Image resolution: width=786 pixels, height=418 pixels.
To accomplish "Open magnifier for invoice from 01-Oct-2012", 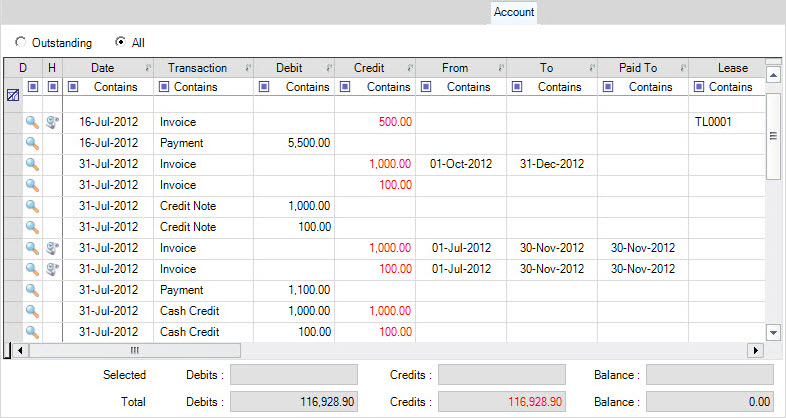I will [33, 164].
